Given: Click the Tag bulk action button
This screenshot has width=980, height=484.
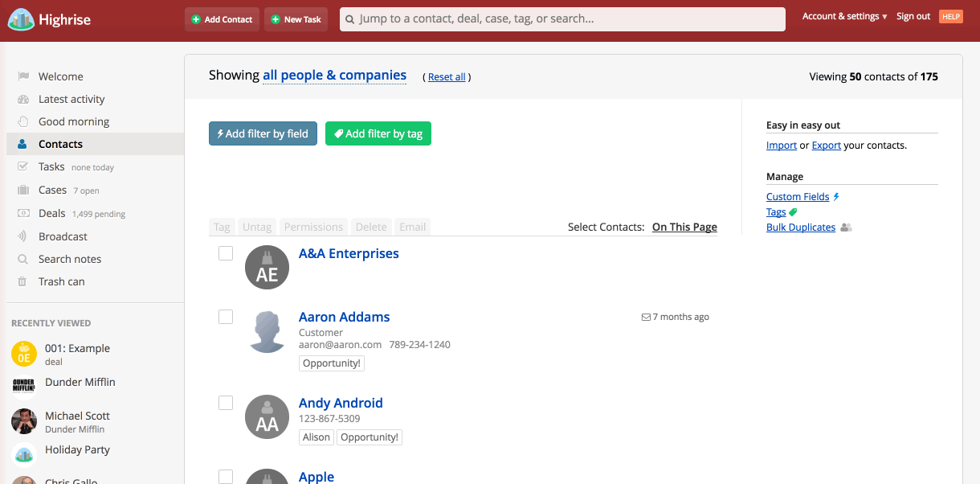Looking at the screenshot, I should click(x=222, y=227).
